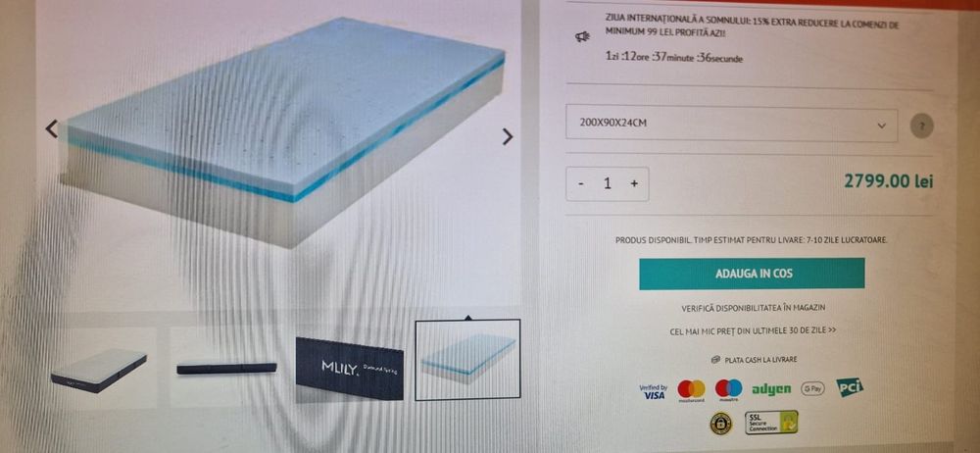
Task: Click the ADAUGA IN COS button
Action: pos(752,274)
